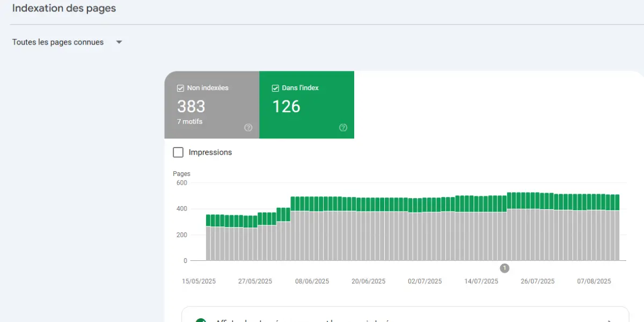Viewport: 644px width, 322px height.
Task: Click the numbered marker "1" below the chart
Action: click(x=504, y=268)
